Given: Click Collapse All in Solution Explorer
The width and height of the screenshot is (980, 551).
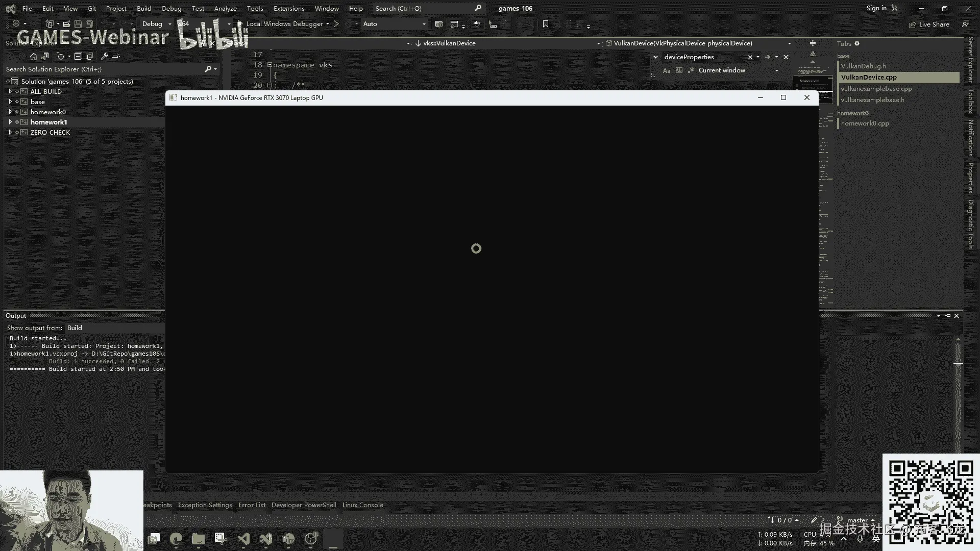Looking at the screenshot, I should (78, 56).
